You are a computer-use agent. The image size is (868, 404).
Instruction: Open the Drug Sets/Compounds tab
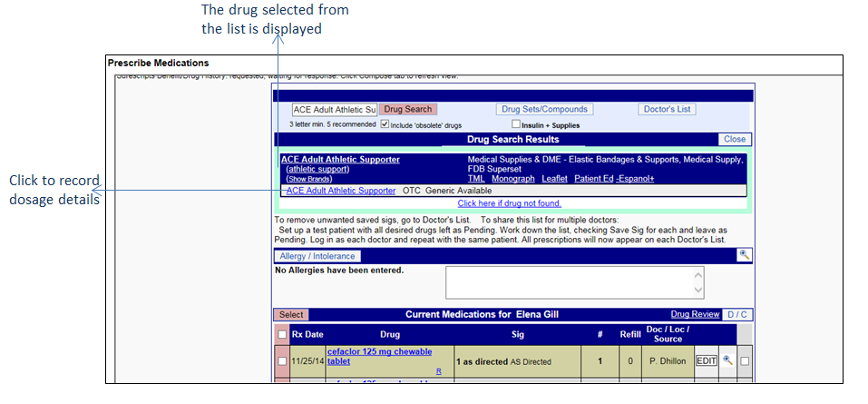click(545, 109)
